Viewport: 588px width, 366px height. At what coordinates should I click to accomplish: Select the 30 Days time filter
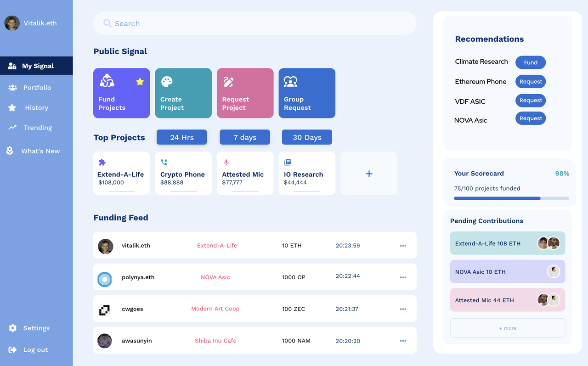[x=307, y=137]
